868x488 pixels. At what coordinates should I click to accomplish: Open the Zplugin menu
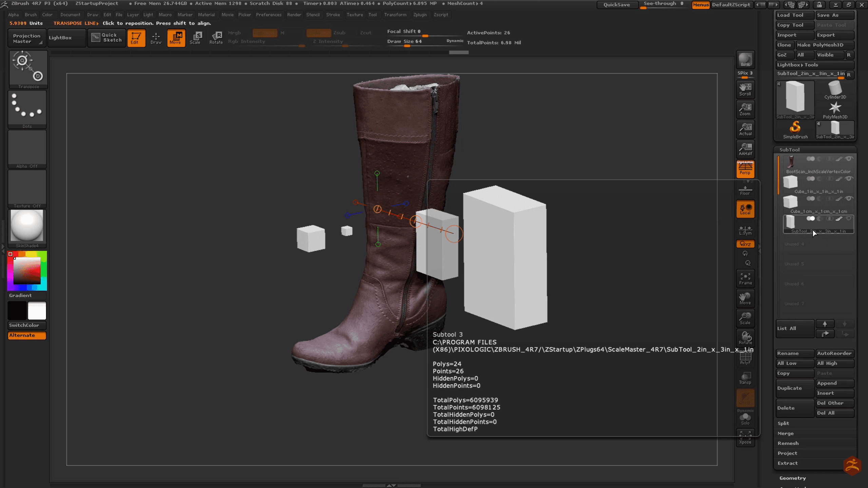click(420, 15)
